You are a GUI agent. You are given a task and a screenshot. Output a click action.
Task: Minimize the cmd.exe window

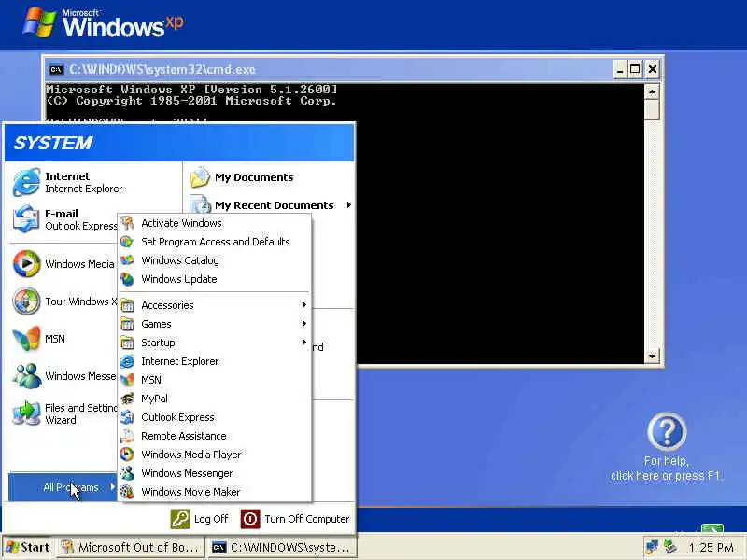point(620,69)
